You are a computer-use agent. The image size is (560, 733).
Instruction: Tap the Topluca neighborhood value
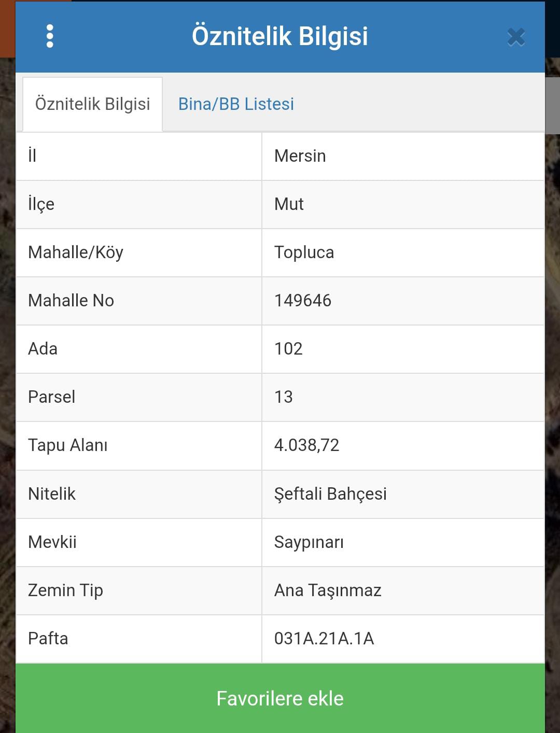pyautogui.click(x=304, y=252)
